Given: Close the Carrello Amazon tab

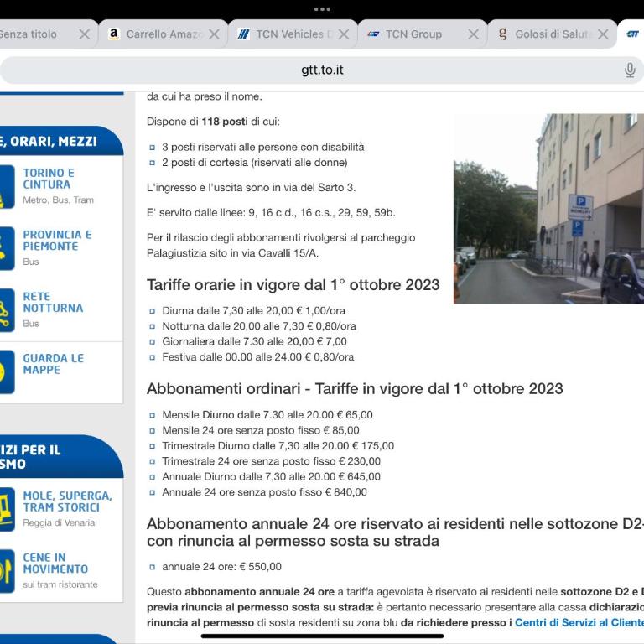Looking at the screenshot, I should (214, 34).
